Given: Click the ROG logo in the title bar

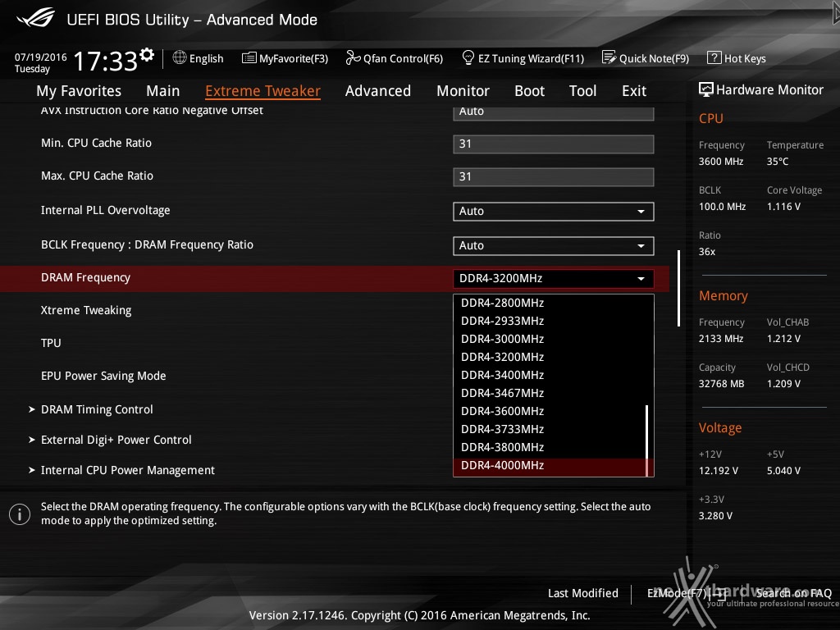Looking at the screenshot, I should pyautogui.click(x=36, y=18).
